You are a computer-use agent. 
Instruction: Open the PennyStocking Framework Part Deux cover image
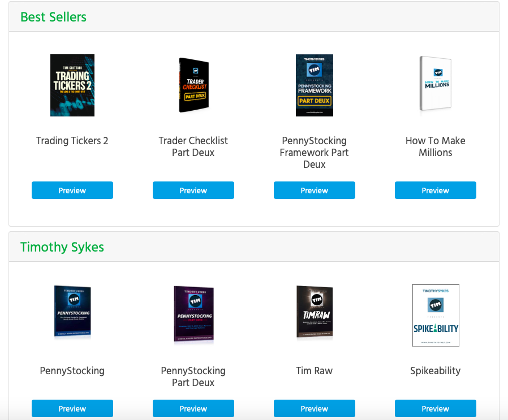pyautogui.click(x=315, y=85)
